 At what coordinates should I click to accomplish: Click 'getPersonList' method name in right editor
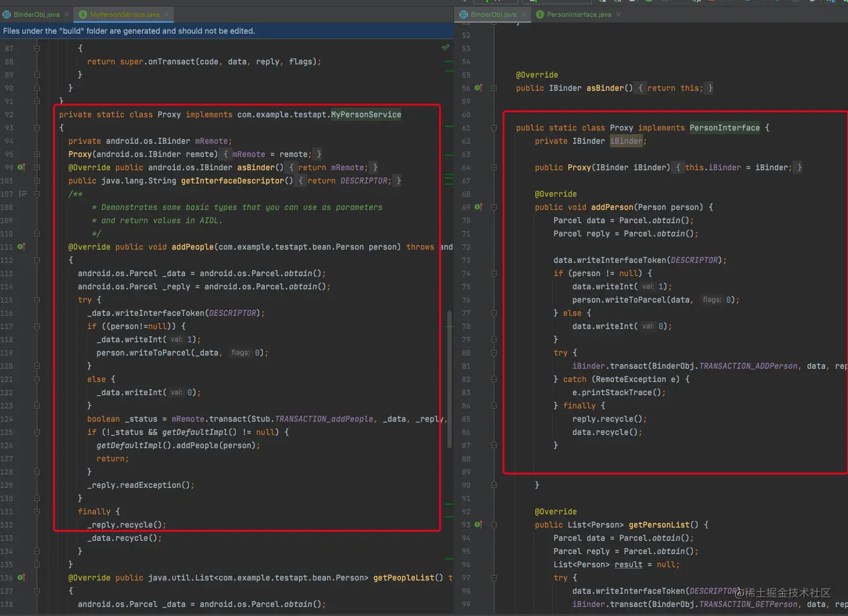(x=659, y=525)
